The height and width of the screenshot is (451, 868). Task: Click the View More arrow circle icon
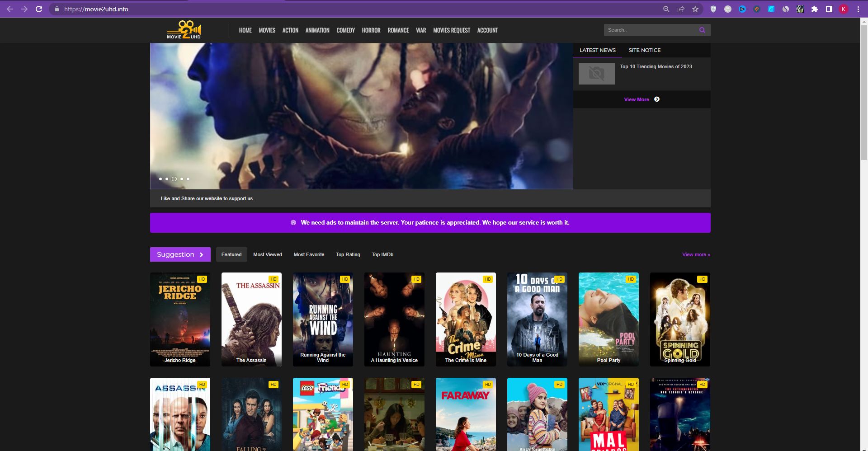click(657, 99)
